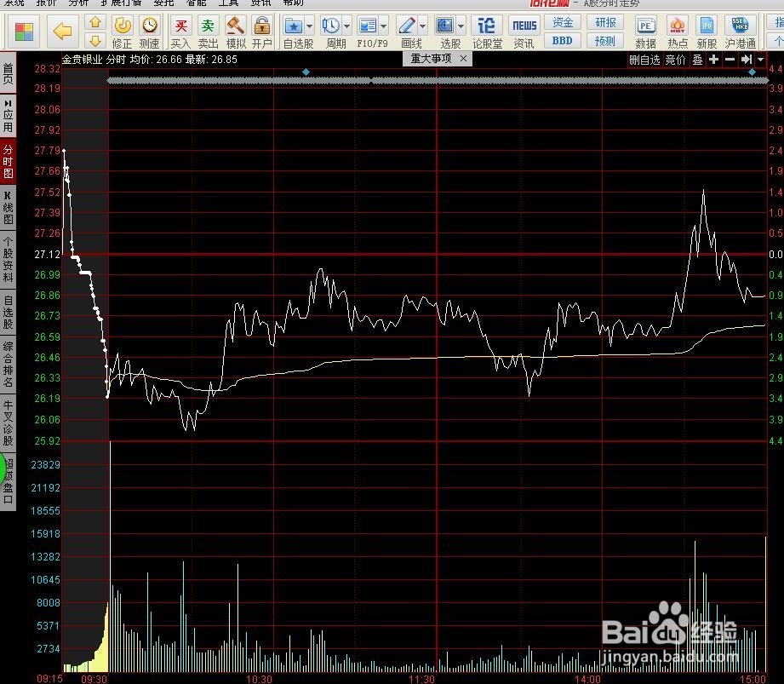The width and height of the screenshot is (784, 684).
Task: Click the 竞价 auction button
Action: (676, 60)
